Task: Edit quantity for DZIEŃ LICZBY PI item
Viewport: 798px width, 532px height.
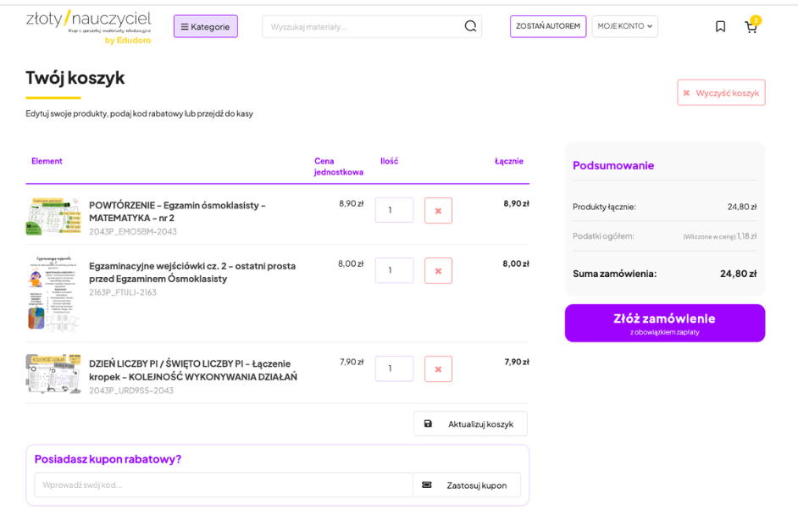Action: pos(395,369)
